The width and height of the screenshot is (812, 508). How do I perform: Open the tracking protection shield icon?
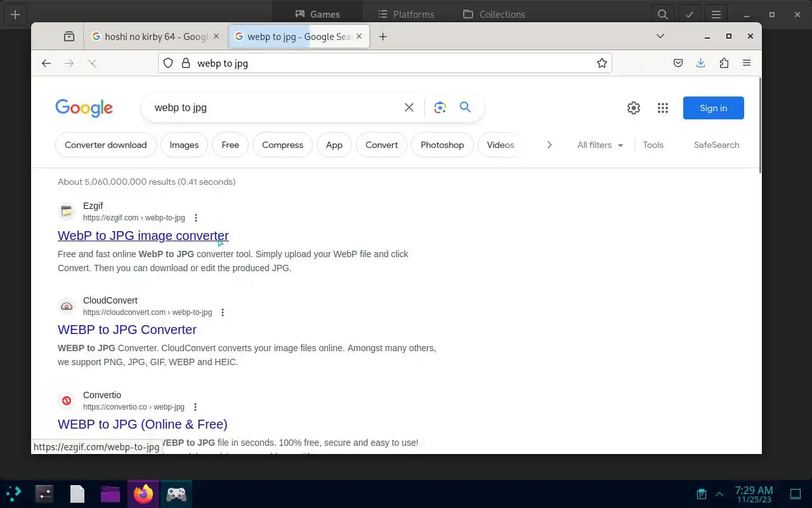click(x=168, y=63)
